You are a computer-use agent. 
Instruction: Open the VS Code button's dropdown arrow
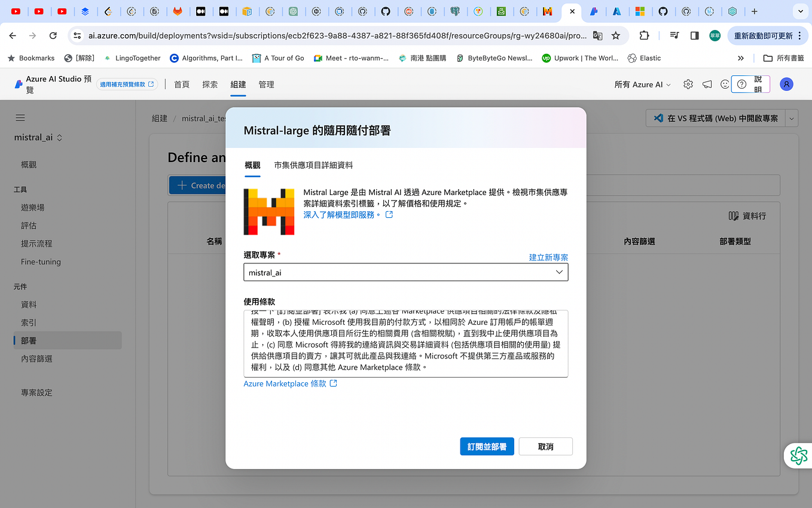point(792,118)
